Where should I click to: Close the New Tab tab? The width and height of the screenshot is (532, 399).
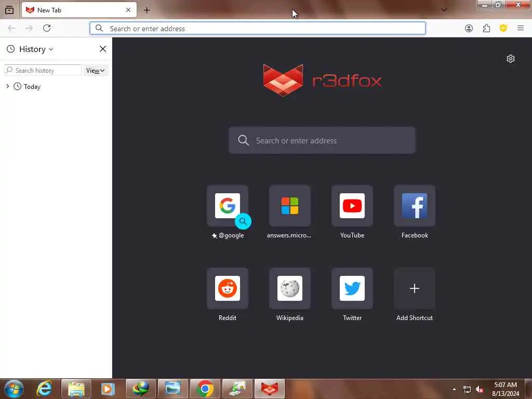(128, 10)
